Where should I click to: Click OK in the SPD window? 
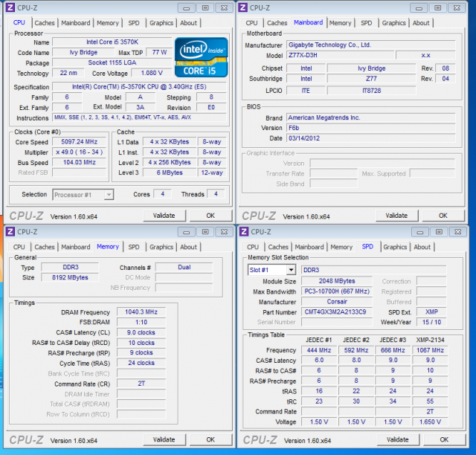pyautogui.click(x=444, y=439)
